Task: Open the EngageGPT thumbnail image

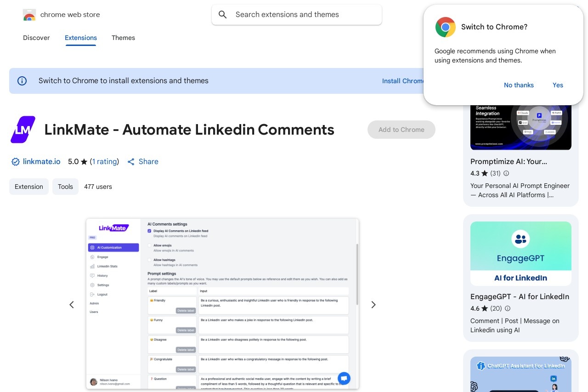Action: click(521, 254)
